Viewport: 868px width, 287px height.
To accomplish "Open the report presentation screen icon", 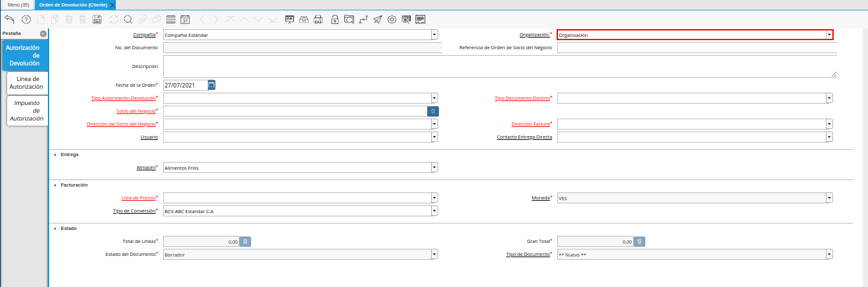I will (x=290, y=19).
